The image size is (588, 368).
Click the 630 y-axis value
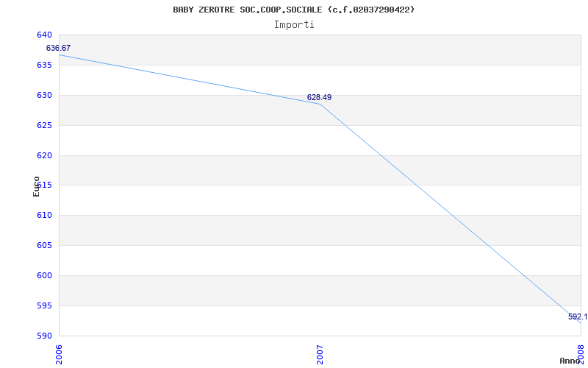[x=44, y=95]
